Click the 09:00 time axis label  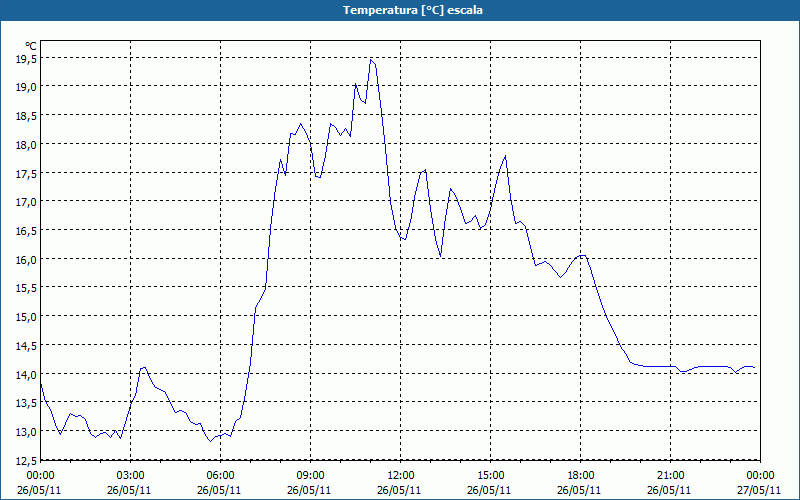pyautogui.click(x=311, y=476)
